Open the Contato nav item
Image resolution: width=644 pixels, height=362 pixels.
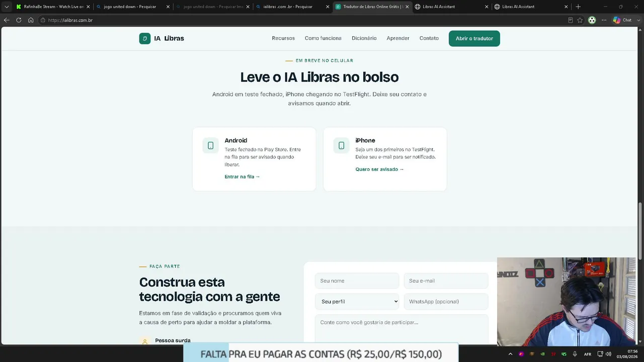[429, 38]
